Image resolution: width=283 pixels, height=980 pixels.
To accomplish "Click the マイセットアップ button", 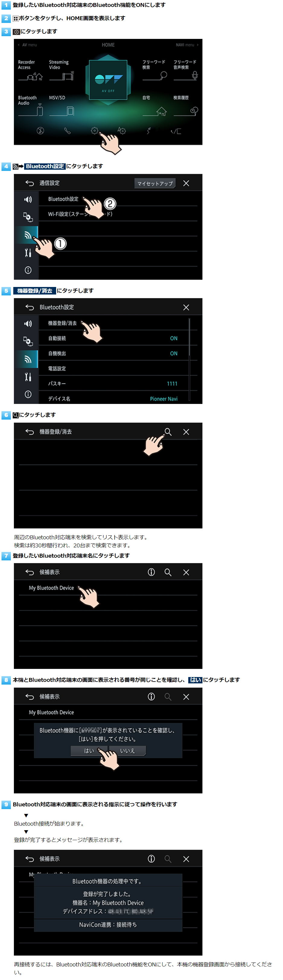I will [x=155, y=183].
